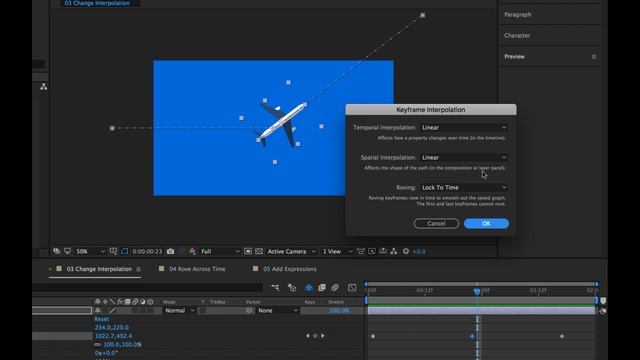640x360 pixels.
Task: Select the last position keyframe in timeline
Action: coord(562,336)
